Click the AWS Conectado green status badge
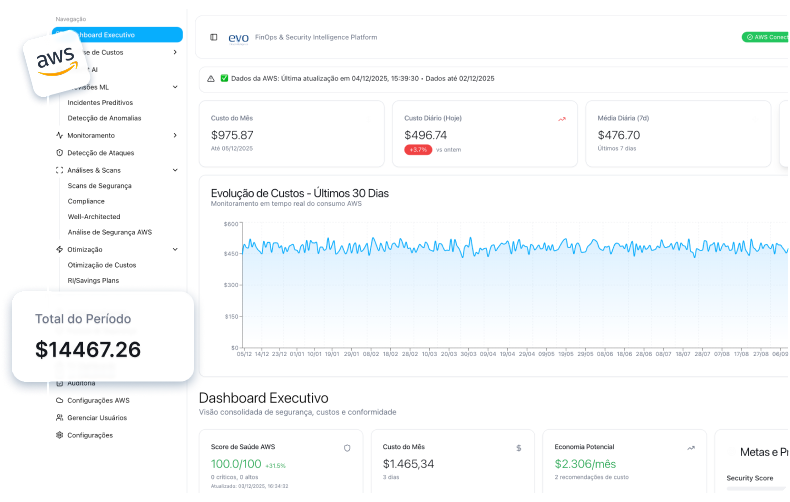The image size is (790, 502). click(x=766, y=37)
